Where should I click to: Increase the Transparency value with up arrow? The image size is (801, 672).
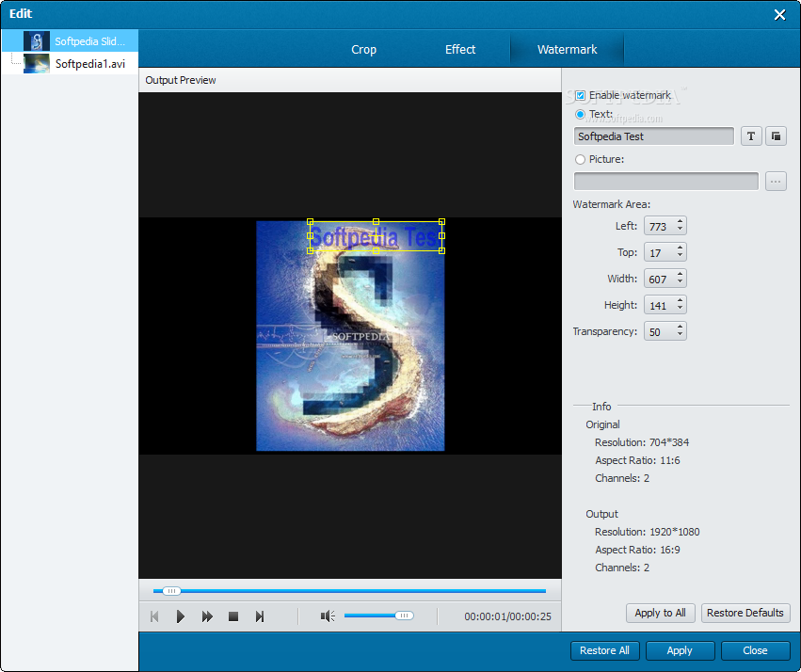tap(680, 328)
